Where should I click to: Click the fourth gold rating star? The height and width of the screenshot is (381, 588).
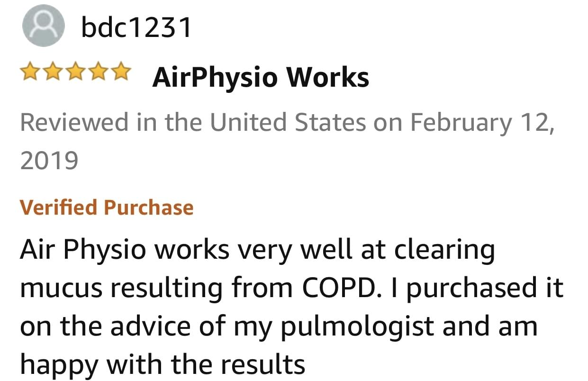(x=98, y=73)
